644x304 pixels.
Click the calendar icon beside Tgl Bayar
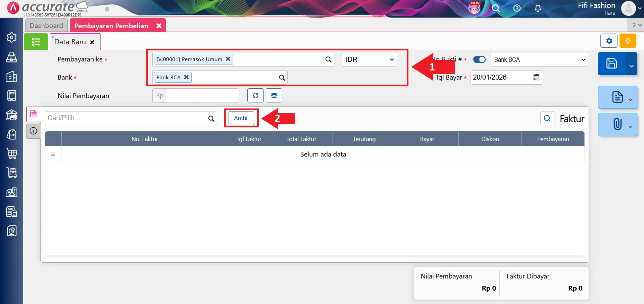536,78
